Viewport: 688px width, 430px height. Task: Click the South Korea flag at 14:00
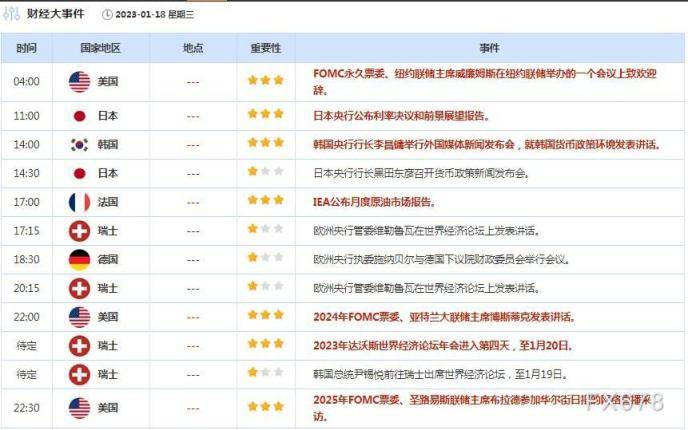[x=79, y=145]
